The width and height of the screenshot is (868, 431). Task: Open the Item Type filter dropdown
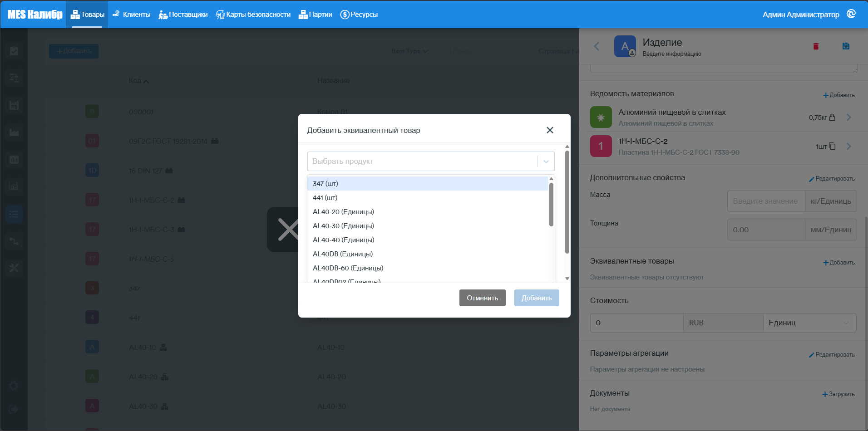pyautogui.click(x=409, y=51)
